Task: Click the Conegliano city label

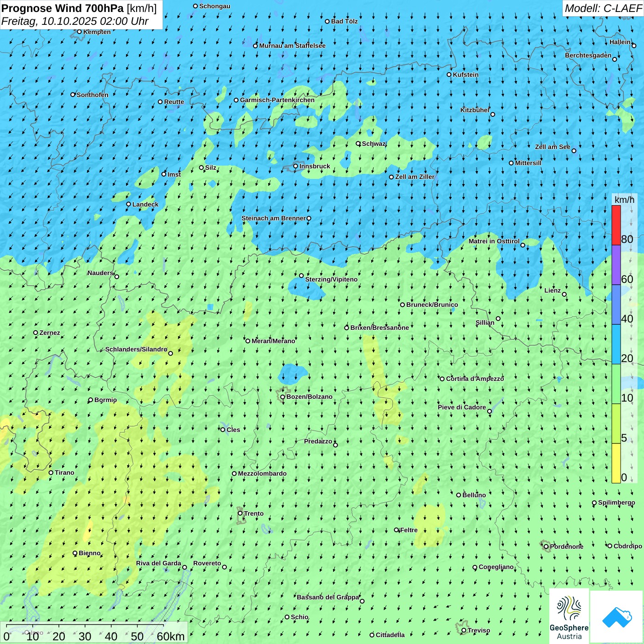Action: 496,567
